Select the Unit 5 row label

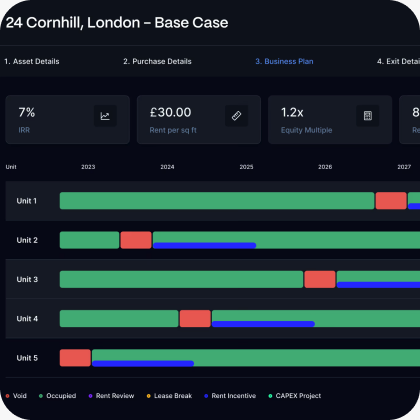(x=27, y=358)
